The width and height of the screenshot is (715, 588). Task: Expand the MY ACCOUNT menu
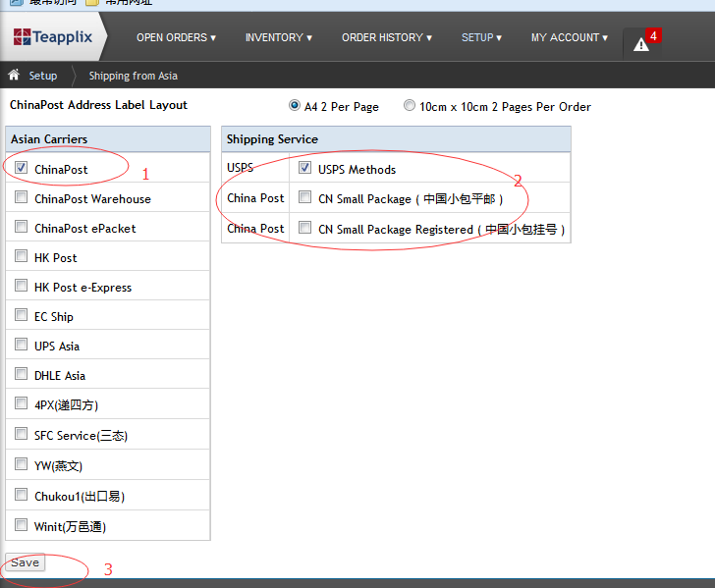569,37
